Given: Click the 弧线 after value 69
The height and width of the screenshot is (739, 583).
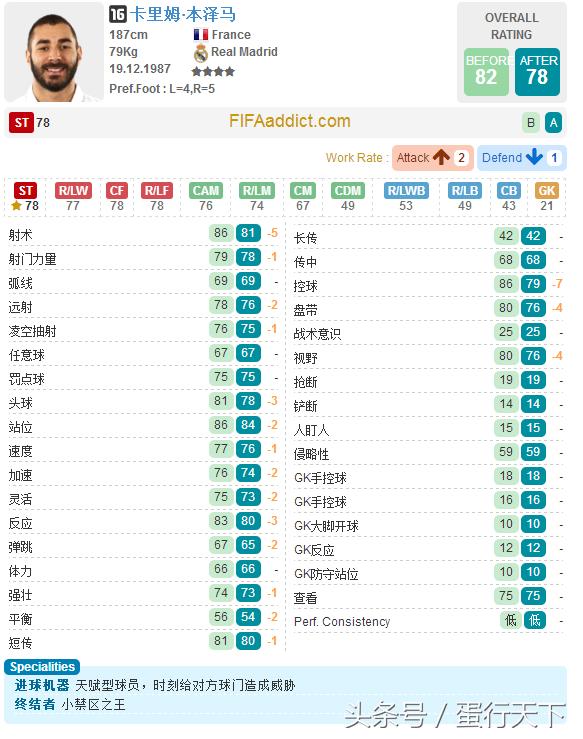Looking at the screenshot, I should [248, 281].
